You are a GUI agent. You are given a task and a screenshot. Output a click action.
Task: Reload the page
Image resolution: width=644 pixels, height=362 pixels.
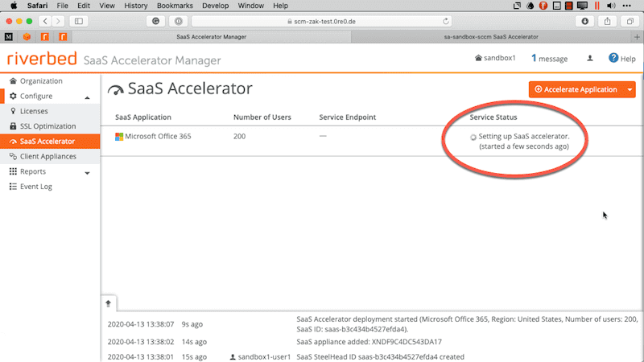click(446, 22)
